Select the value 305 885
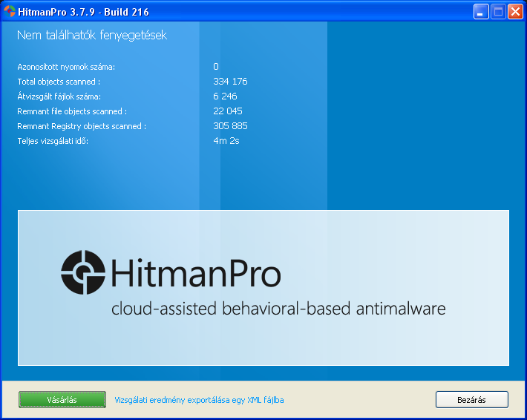Image resolution: width=527 pixels, height=420 pixels. click(230, 125)
